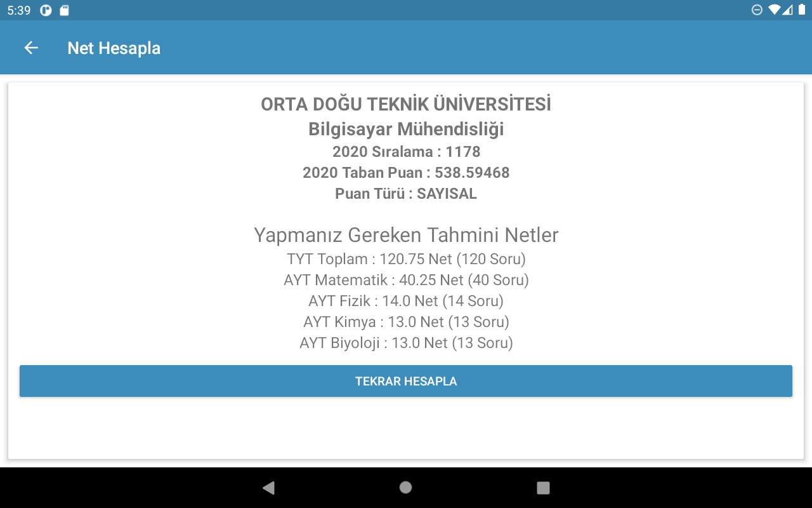Tap the circular app notification icon
Screen dimensions: 812x508
coord(46,10)
